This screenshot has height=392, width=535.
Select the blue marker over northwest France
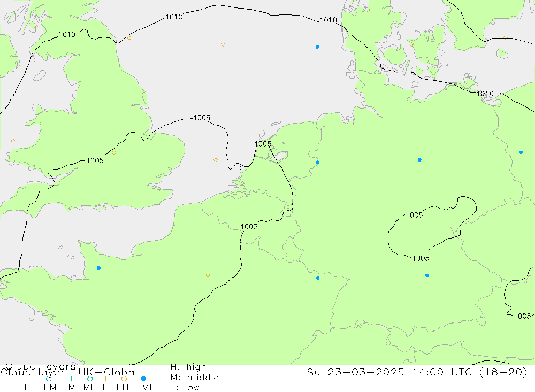98,268
